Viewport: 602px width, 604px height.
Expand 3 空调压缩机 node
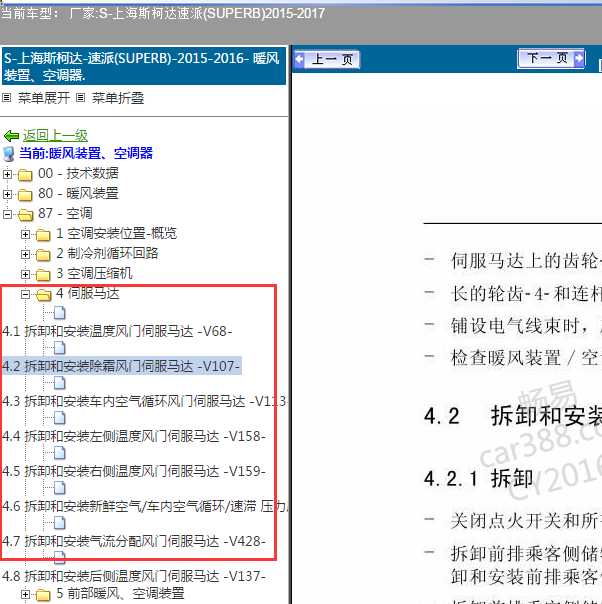(x=25, y=274)
